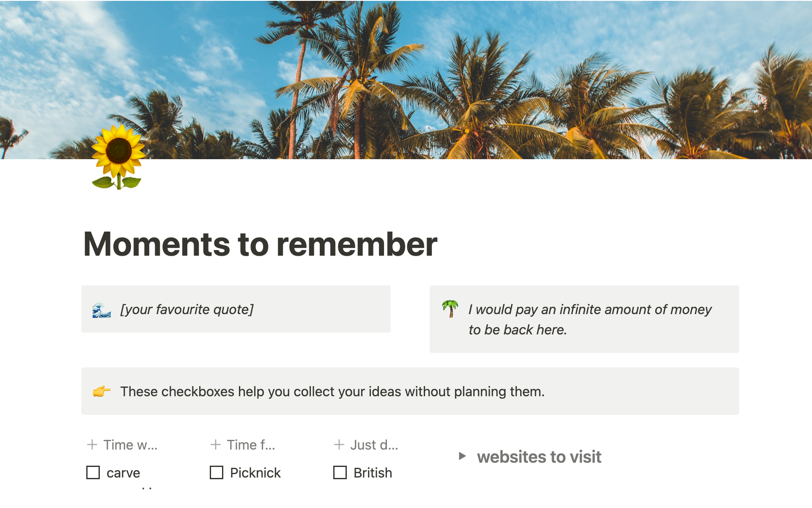
Task: Click the callout text about collecting ideas
Action: (x=333, y=391)
